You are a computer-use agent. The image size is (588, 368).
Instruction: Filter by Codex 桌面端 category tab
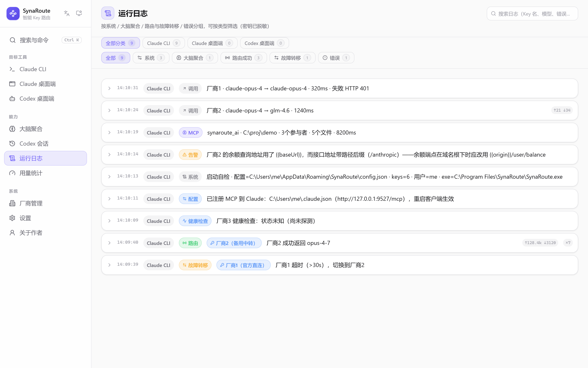coord(264,43)
